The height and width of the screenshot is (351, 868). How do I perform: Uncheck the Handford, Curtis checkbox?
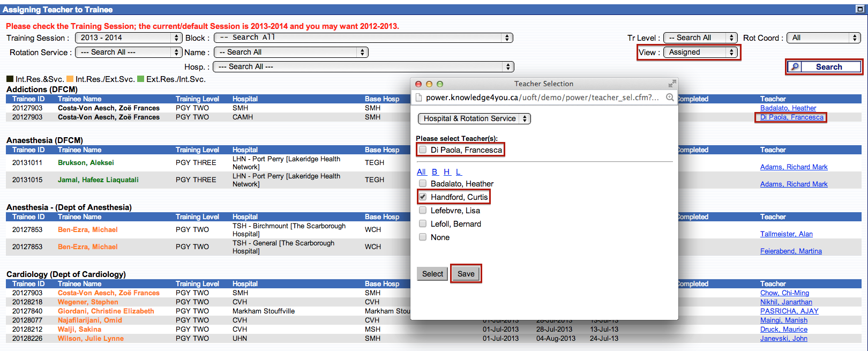(423, 197)
